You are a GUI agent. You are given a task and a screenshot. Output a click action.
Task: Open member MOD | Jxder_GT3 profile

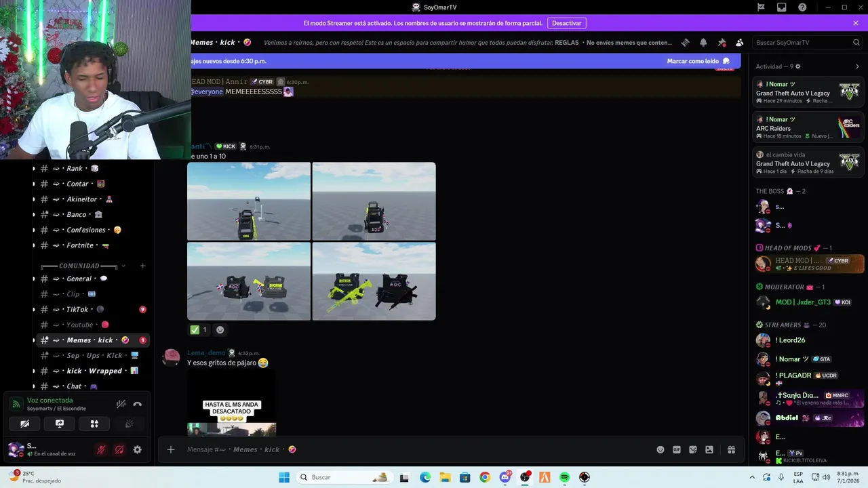click(808, 302)
